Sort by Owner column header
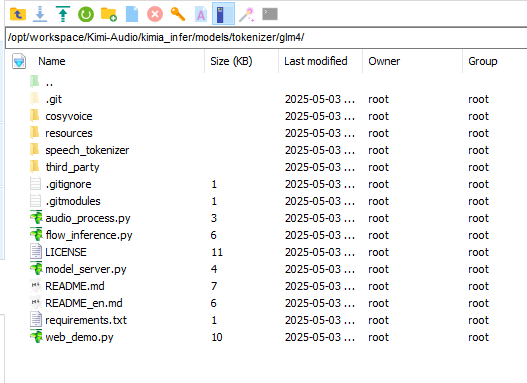527x383 pixels. click(x=384, y=61)
